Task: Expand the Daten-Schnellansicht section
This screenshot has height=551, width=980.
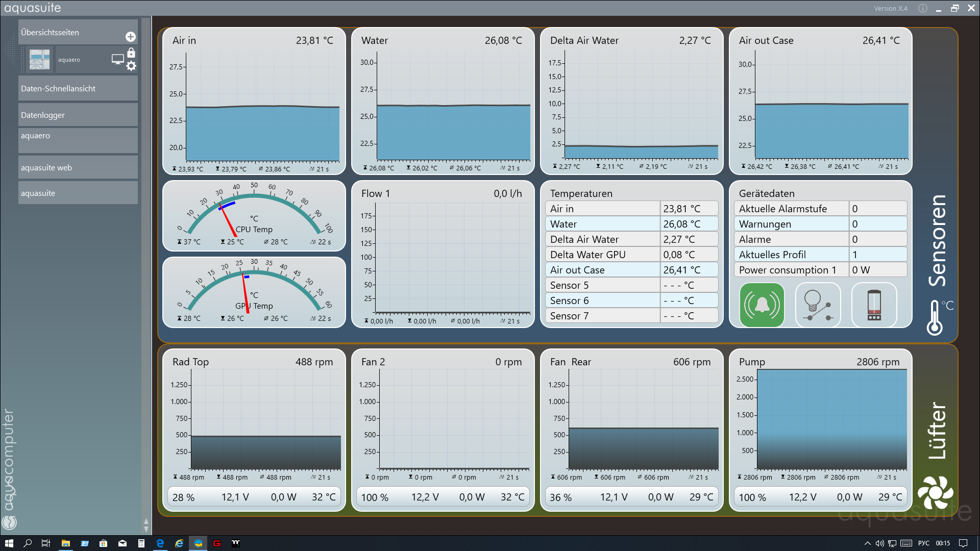Action: 78,89
